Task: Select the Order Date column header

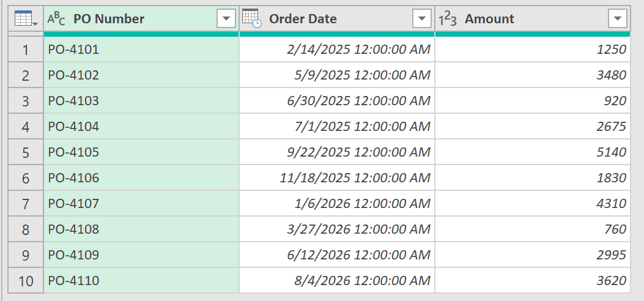Action: coord(337,18)
